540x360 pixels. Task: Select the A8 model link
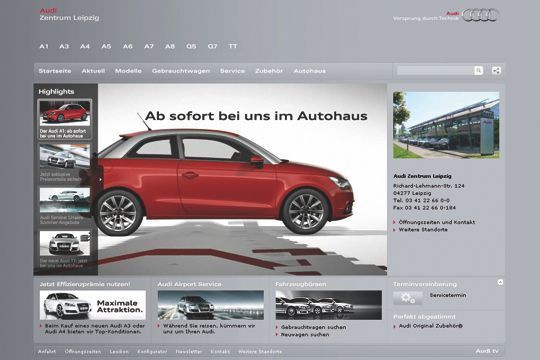170,46
